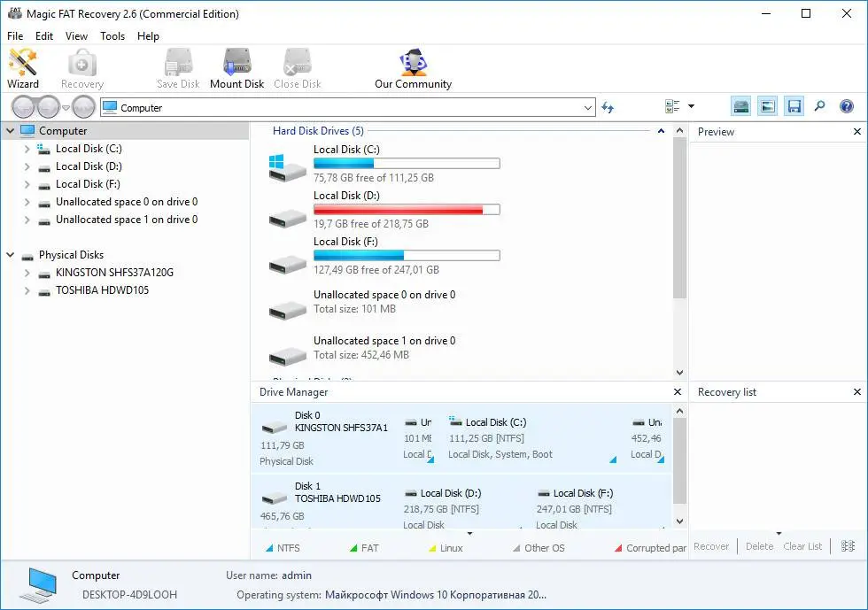Select Disk 1 TOSHIBA in Drive Manager
The image size is (868, 610).
tap(324, 503)
